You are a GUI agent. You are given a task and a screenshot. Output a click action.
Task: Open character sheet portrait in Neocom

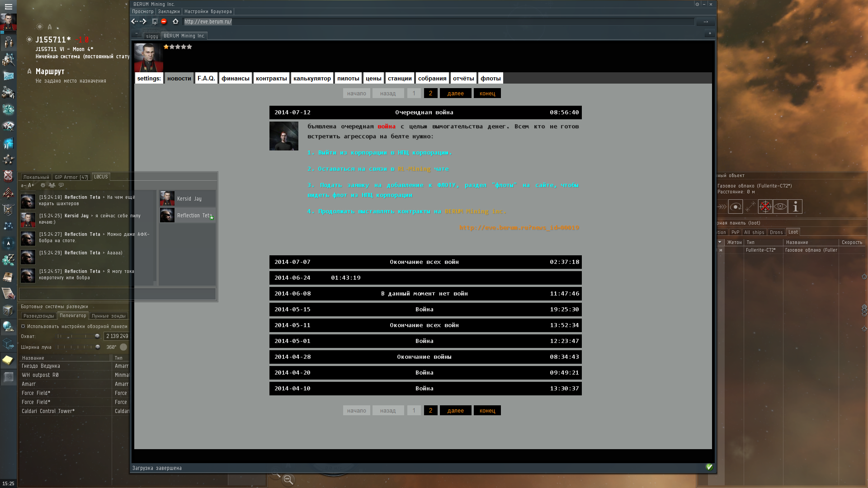(x=8, y=22)
